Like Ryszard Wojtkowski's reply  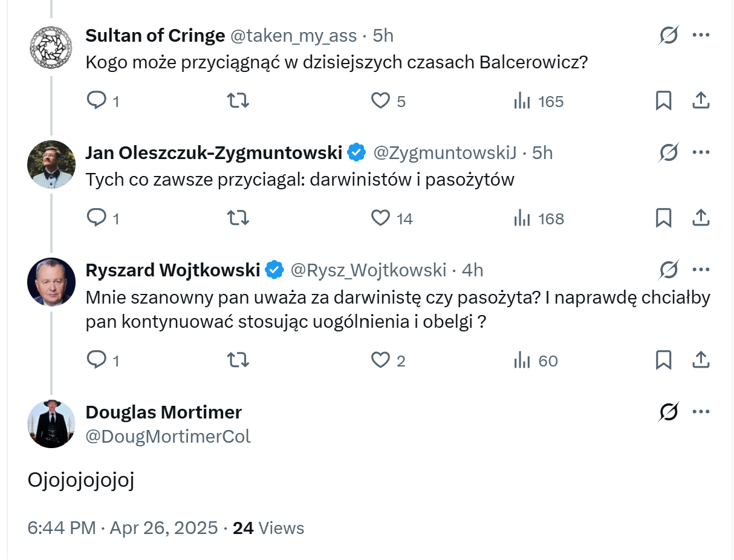(x=380, y=360)
